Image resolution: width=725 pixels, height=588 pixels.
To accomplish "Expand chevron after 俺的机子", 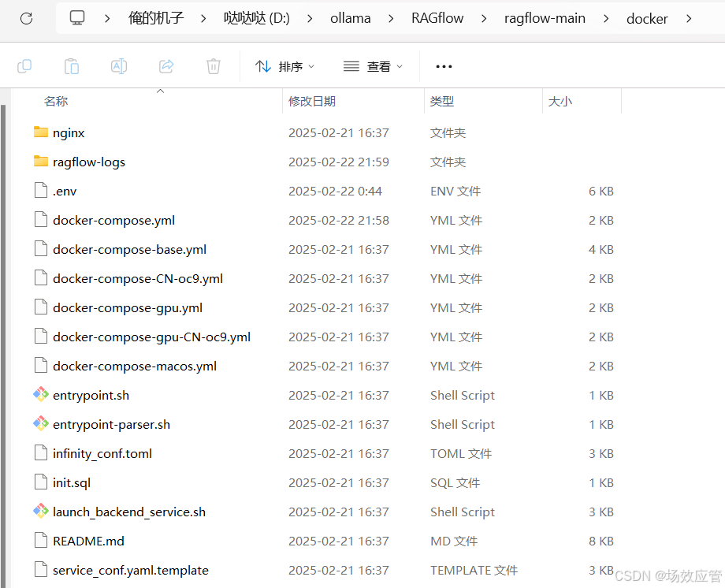I will [203, 18].
